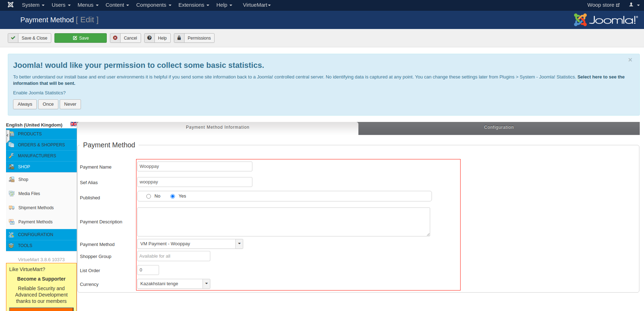Open Shipment Methods in sidebar
Screen dimensions: 644x311
coord(36,208)
